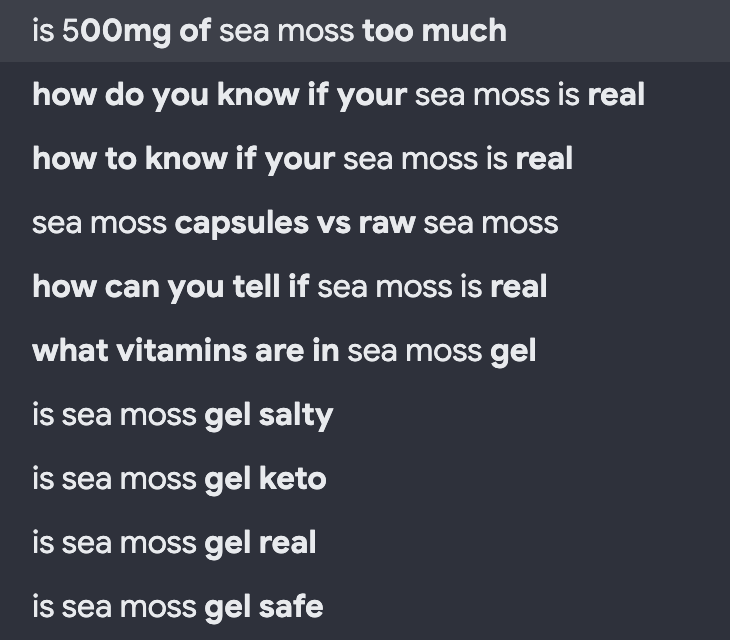The image size is (730, 640).
Task: Click the word "safe" in last suggestion
Action: [x=291, y=607]
